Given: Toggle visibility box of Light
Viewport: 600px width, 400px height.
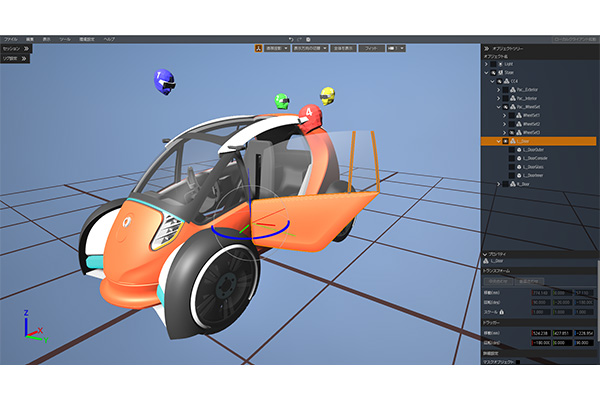Looking at the screenshot, I should 493,64.
